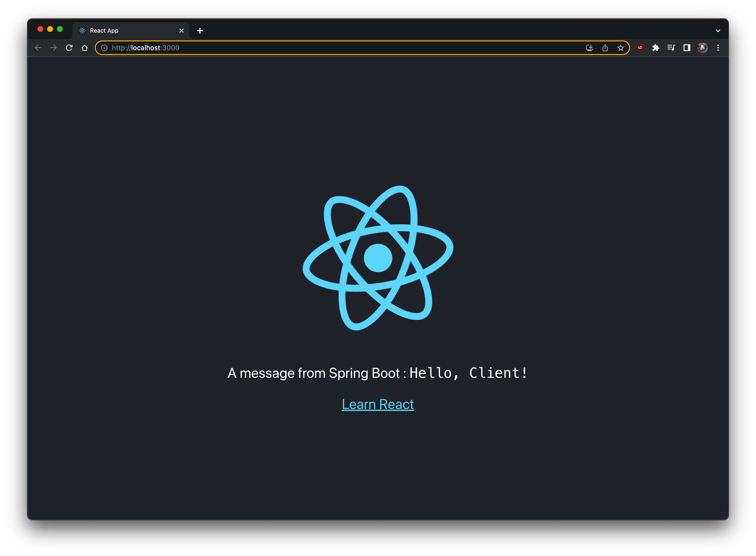756x556 pixels.
Task: Click the localhost:3000 address field
Action: (336, 48)
